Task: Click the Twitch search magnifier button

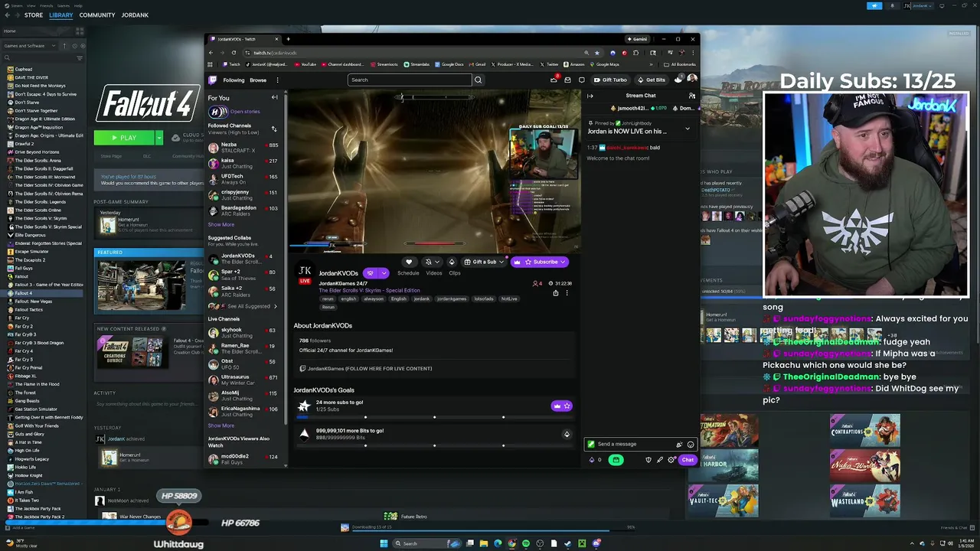Action: click(478, 80)
